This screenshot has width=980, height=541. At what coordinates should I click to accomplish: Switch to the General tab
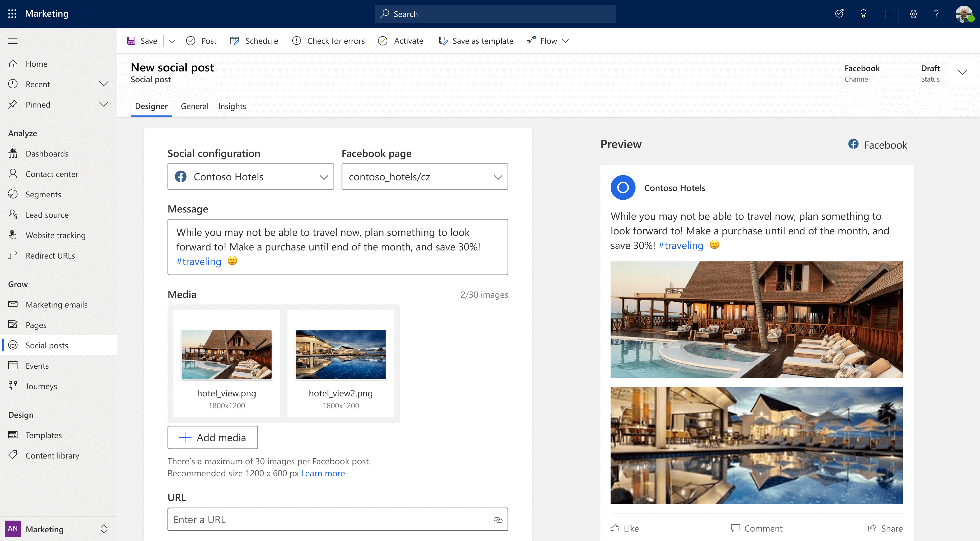coord(194,106)
